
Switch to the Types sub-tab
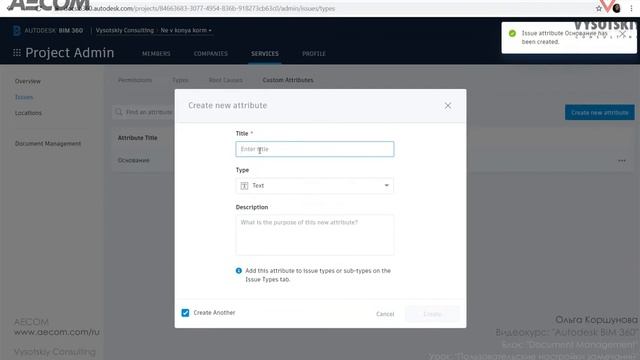point(180,80)
